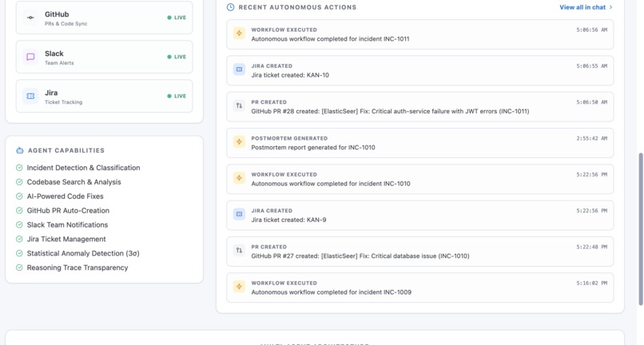The height and width of the screenshot is (345, 644).
Task: Click check icon for Codebase Search & Analysis
Action: point(19,182)
